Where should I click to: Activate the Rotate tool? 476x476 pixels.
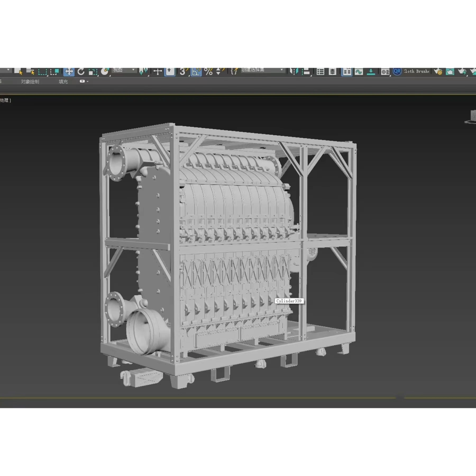click(81, 71)
